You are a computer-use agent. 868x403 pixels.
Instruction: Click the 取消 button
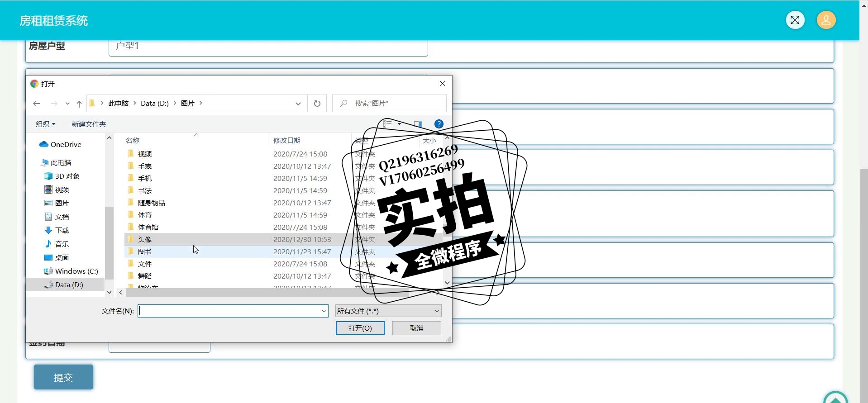point(417,328)
